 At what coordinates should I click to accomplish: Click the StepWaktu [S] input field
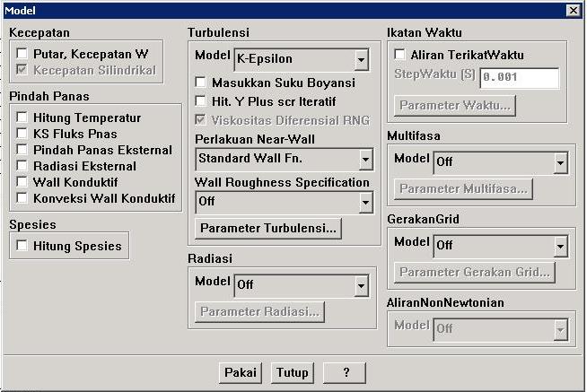[x=520, y=77]
